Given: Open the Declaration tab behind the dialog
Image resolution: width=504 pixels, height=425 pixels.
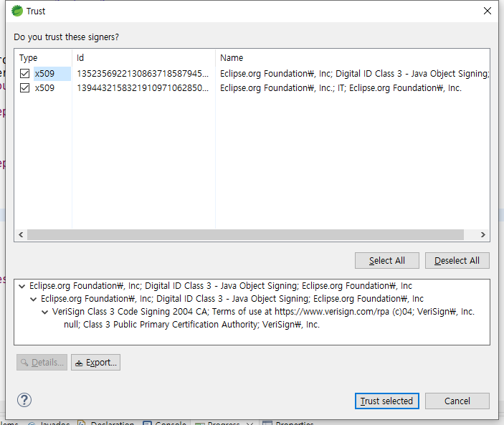Looking at the screenshot, I should (x=106, y=423).
